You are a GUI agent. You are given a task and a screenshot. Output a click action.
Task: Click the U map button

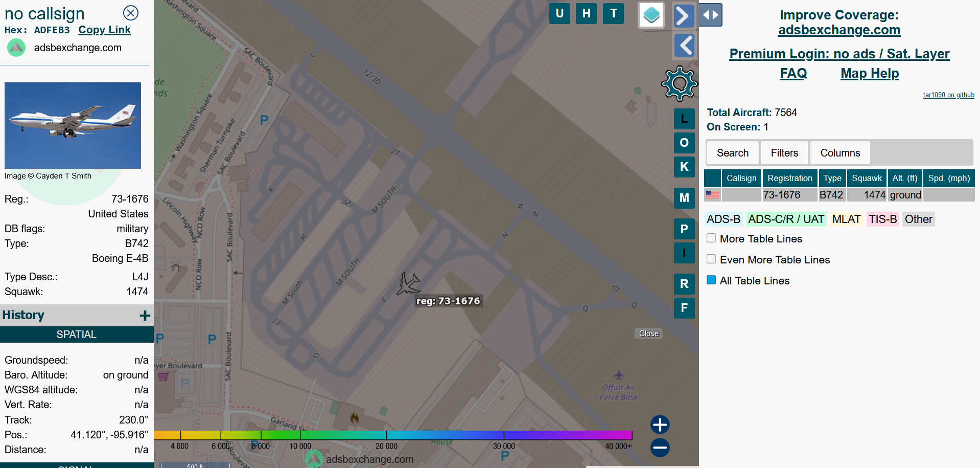[x=559, y=13]
